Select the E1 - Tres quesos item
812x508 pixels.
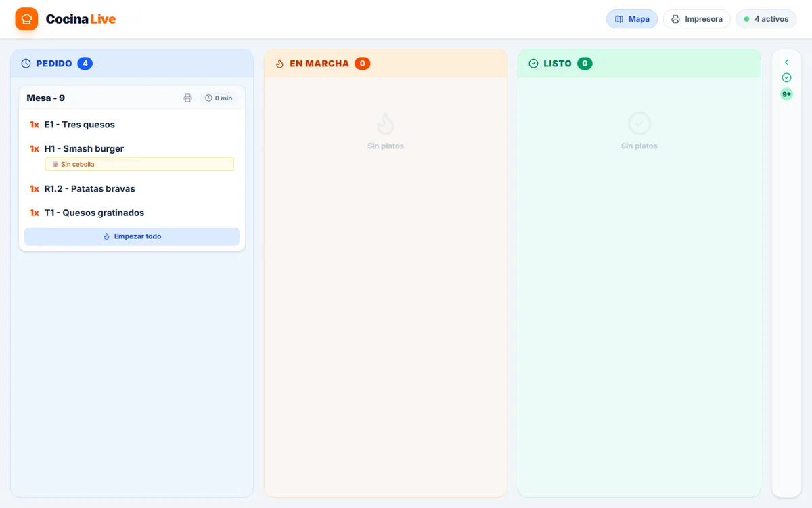(x=132, y=125)
